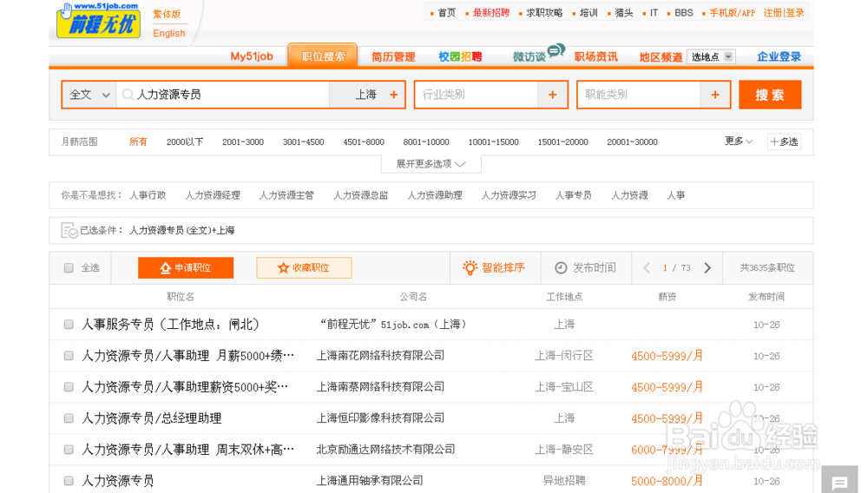Go to next results page arrow

(x=707, y=268)
